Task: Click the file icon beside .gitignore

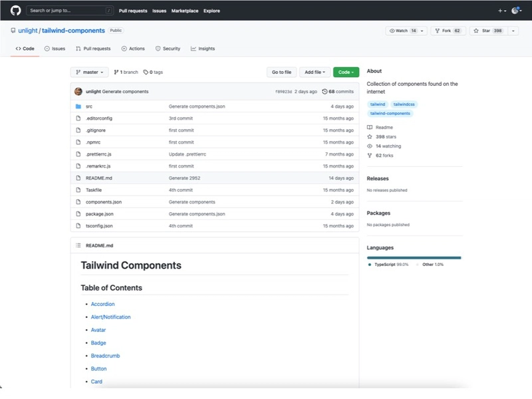Action: tap(78, 130)
